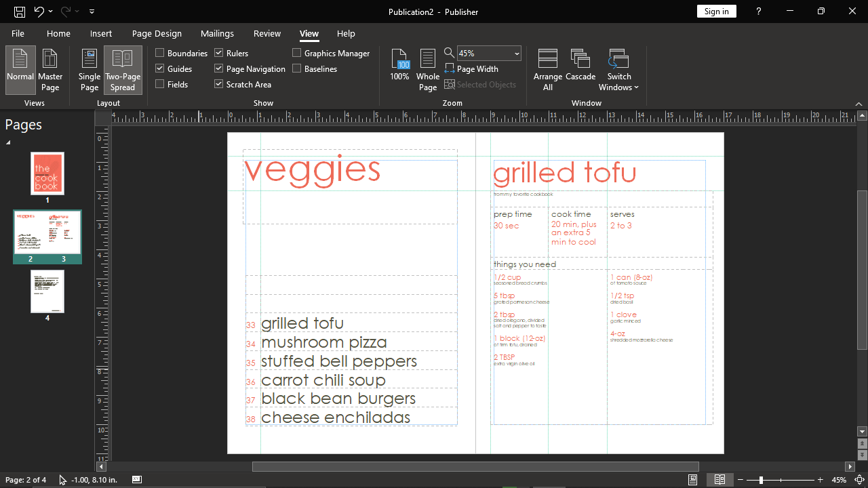Click the Save icon in title bar

click(20, 12)
